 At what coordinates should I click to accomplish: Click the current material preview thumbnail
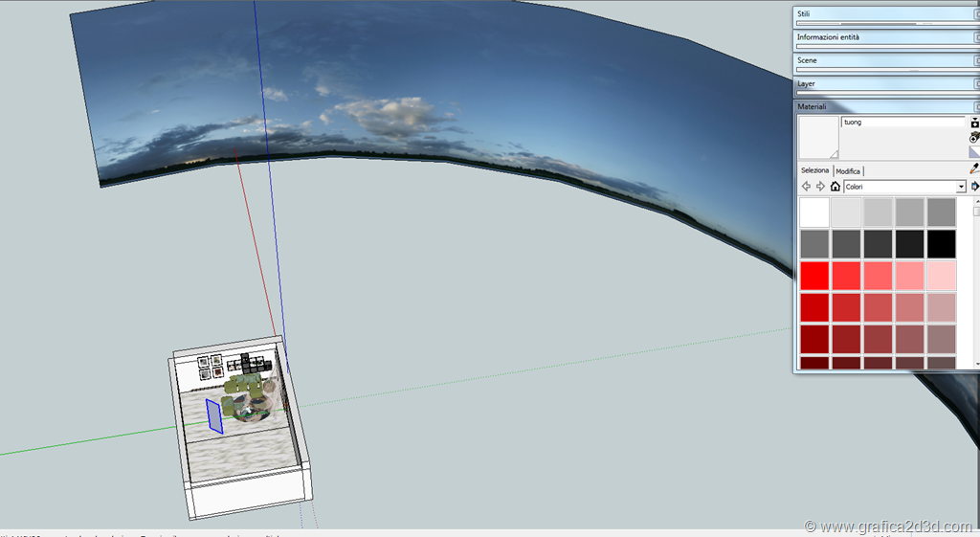[818, 138]
